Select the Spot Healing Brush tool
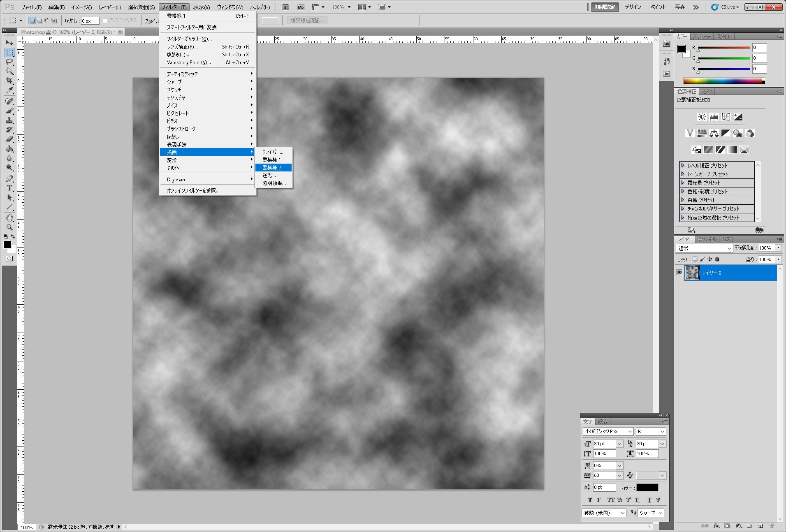Screen dimensions: 786x532 click(x=9, y=101)
